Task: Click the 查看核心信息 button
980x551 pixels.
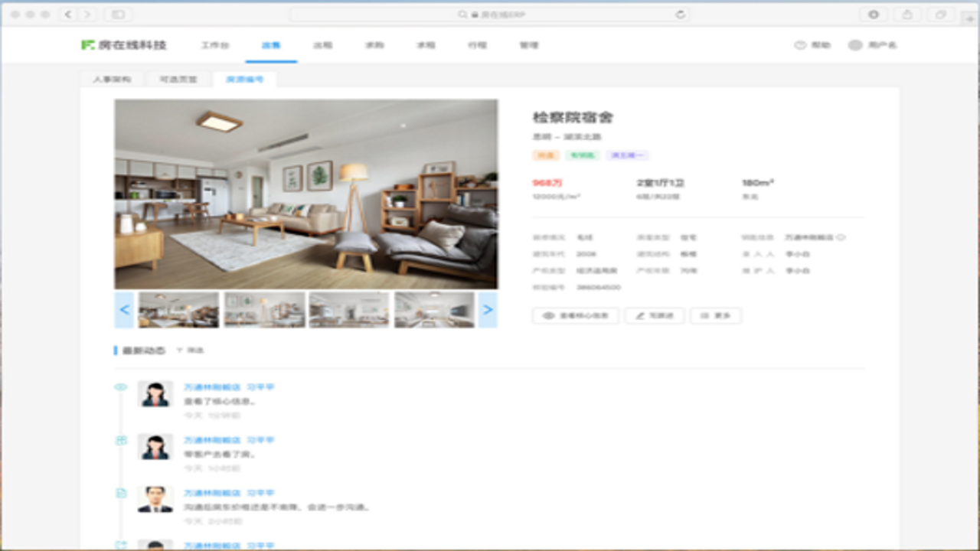Action: click(x=576, y=315)
